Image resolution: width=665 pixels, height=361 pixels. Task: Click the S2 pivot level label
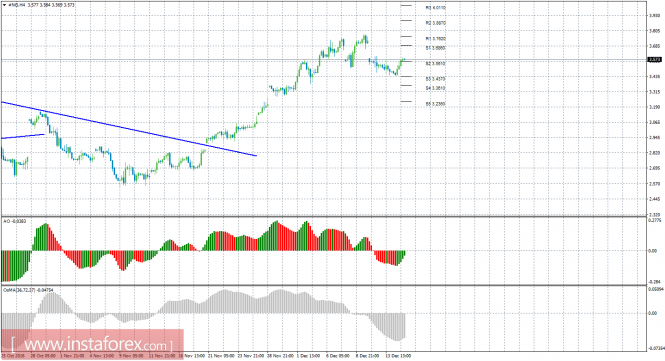point(436,63)
